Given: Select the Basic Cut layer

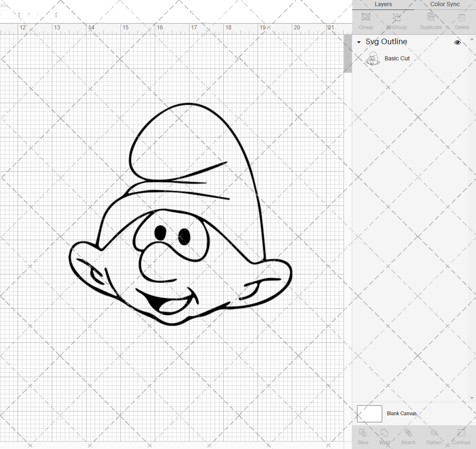Looking at the screenshot, I should [x=397, y=59].
